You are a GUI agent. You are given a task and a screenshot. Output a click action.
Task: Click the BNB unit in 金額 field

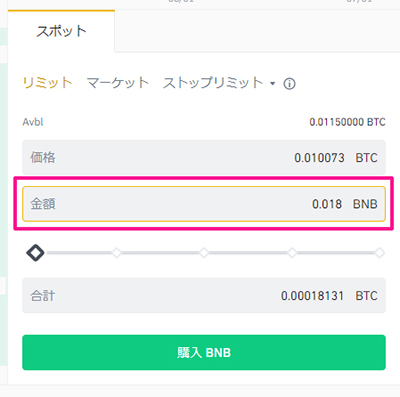click(x=365, y=204)
